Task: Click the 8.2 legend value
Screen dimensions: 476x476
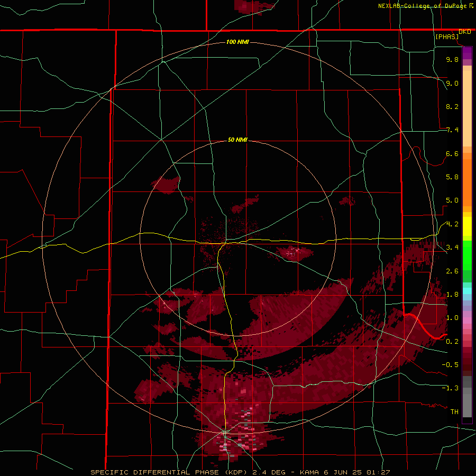Action: click(452, 106)
